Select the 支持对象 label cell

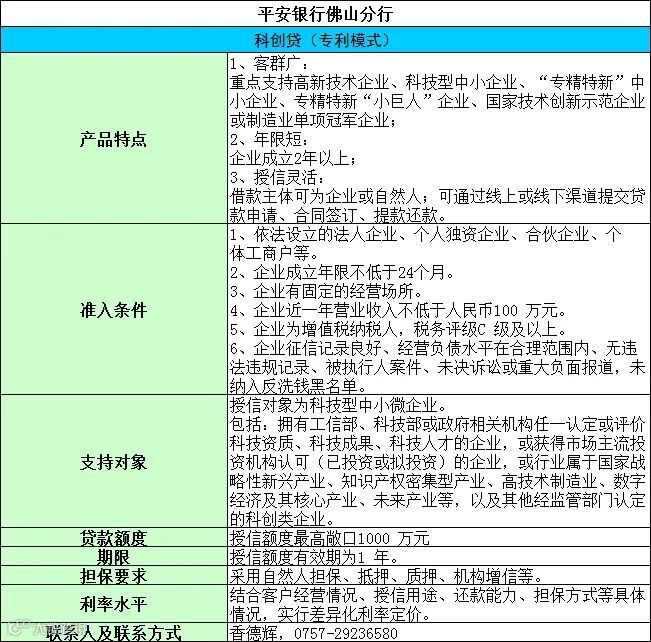114,462
